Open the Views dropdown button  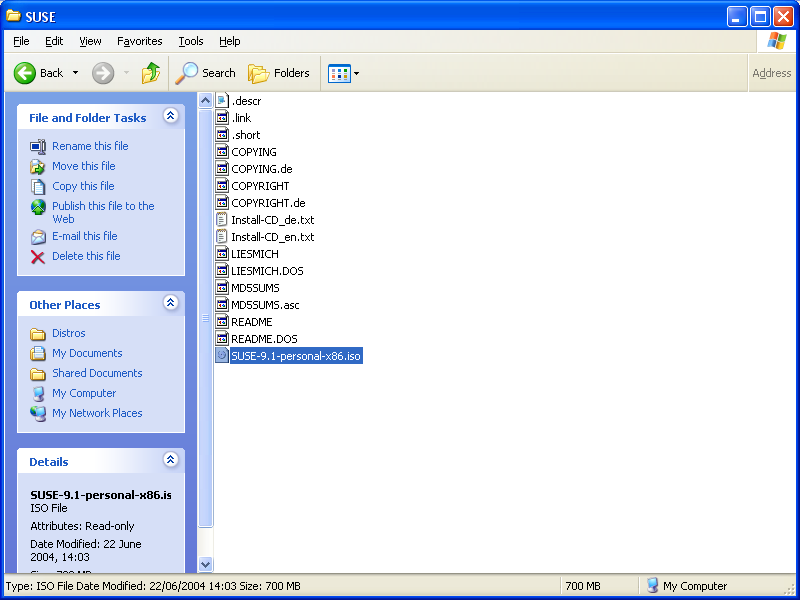[x=344, y=73]
